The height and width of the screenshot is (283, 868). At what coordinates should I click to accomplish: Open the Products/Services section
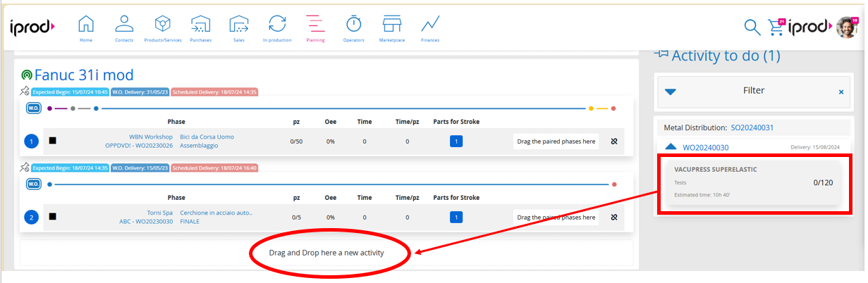coord(163,28)
